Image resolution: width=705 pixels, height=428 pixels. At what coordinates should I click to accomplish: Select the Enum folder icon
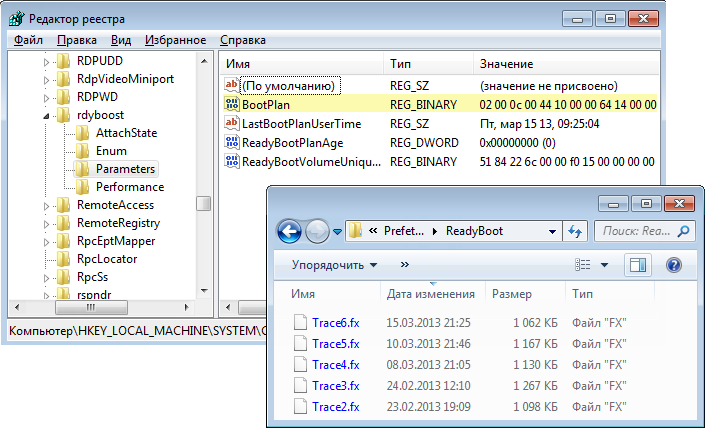pos(82,151)
